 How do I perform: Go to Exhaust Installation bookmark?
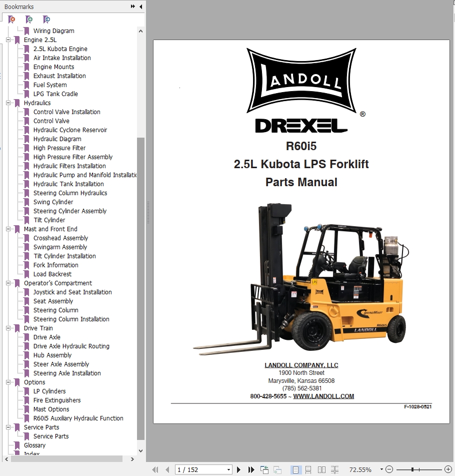tap(59, 76)
